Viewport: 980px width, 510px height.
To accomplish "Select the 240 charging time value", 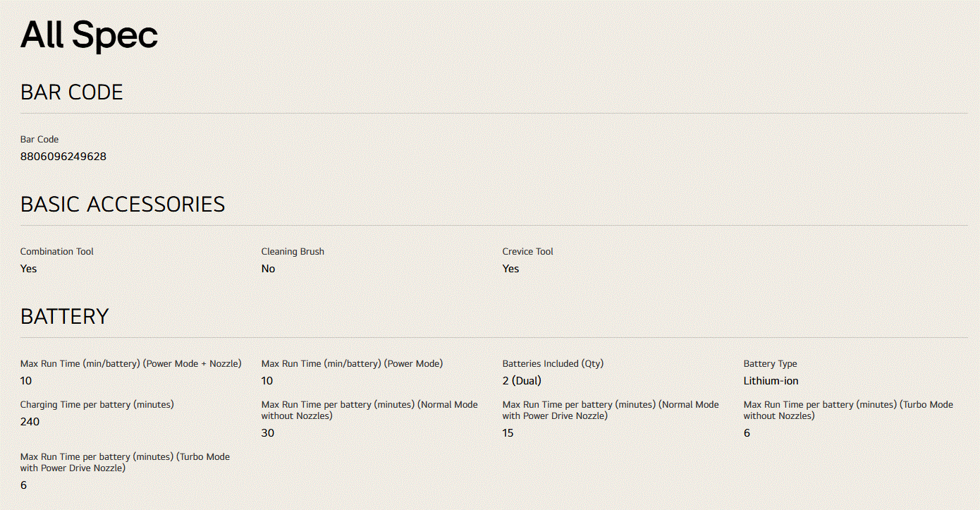I will [x=30, y=422].
